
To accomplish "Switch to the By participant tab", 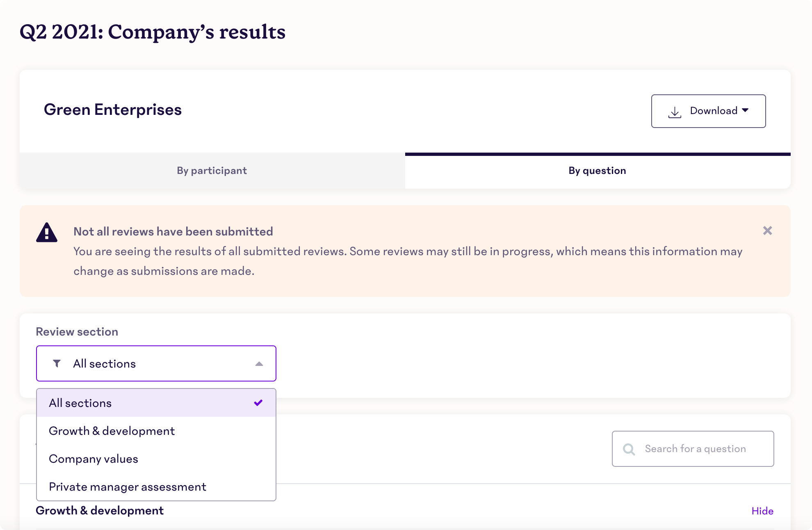I will pos(212,171).
